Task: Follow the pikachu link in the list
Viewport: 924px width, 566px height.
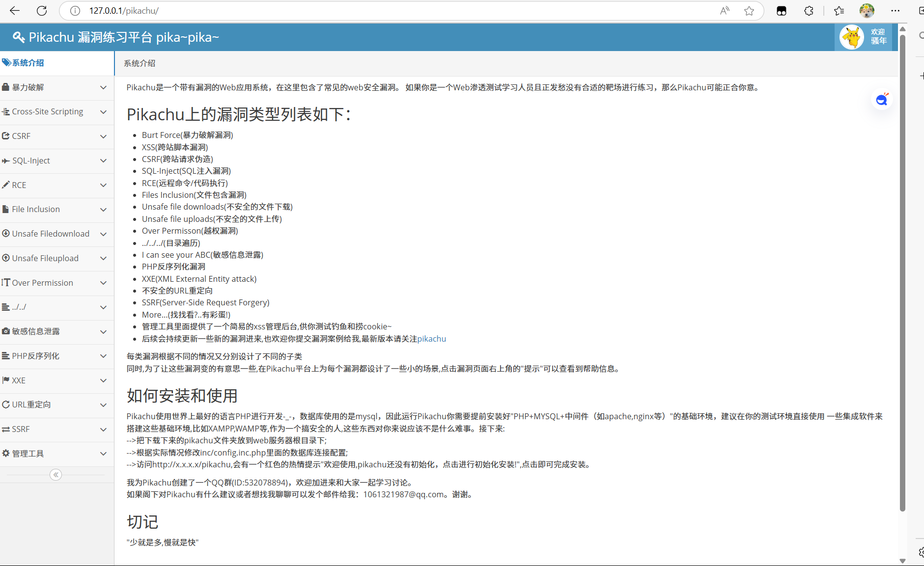Action: point(432,339)
